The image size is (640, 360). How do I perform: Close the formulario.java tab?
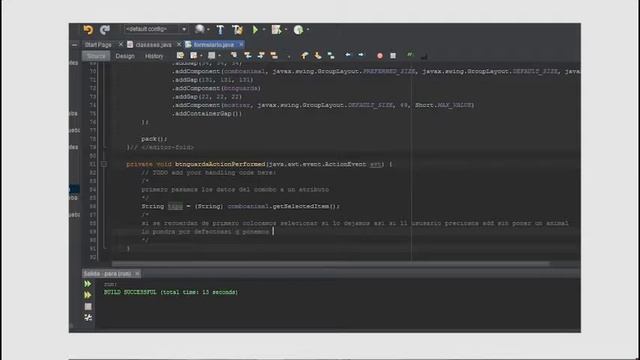pyautogui.click(x=241, y=44)
